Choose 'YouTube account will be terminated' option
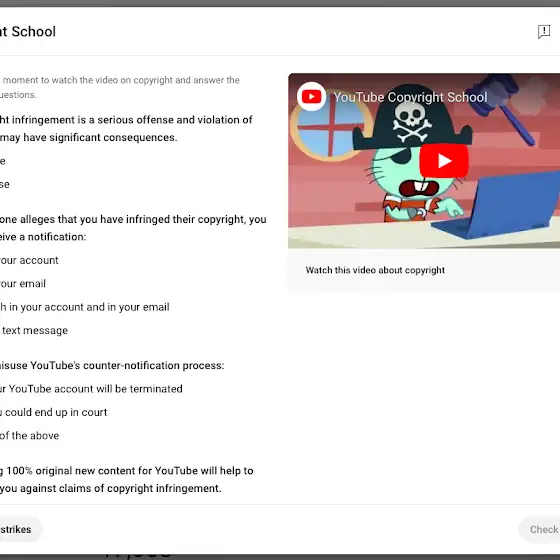This screenshot has width=560, height=560. click(x=91, y=389)
